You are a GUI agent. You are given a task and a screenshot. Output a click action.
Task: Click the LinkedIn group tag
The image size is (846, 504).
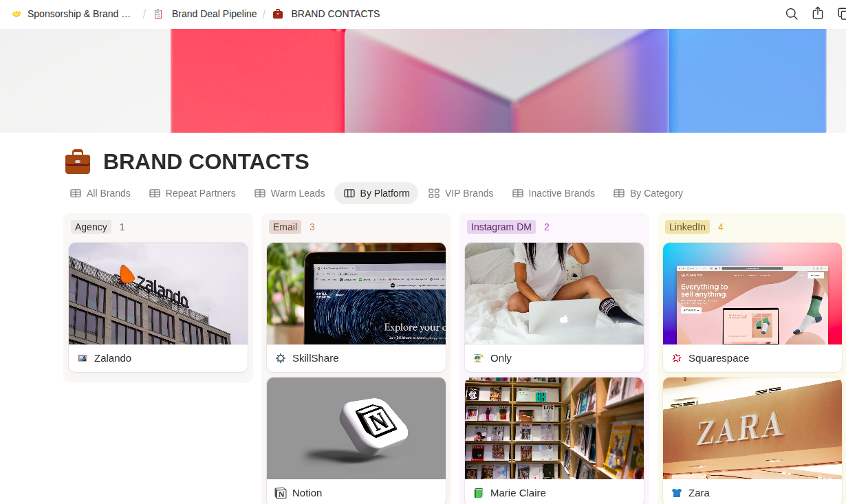click(x=687, y=227)
